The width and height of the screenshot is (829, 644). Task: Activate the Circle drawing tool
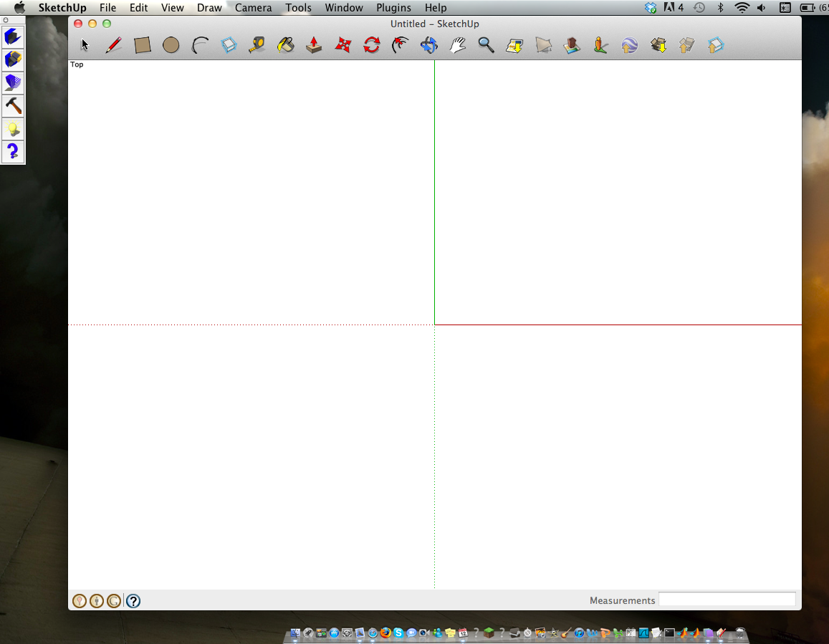tap(171, 45)
